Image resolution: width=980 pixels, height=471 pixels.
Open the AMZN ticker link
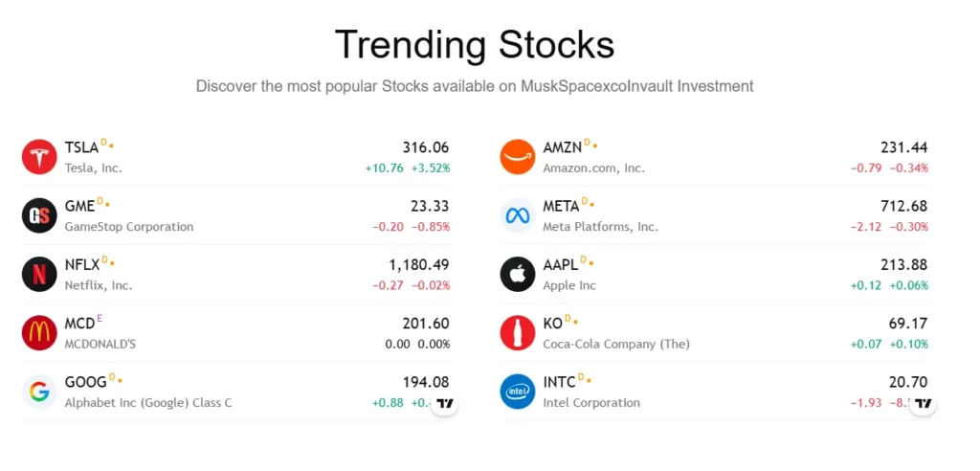pos(563,147)
